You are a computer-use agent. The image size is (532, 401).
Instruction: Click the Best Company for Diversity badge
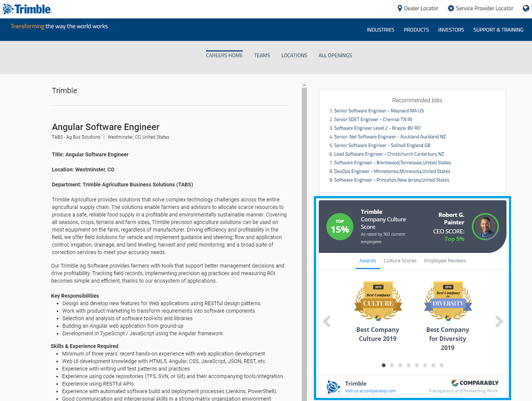coord(448,302)
